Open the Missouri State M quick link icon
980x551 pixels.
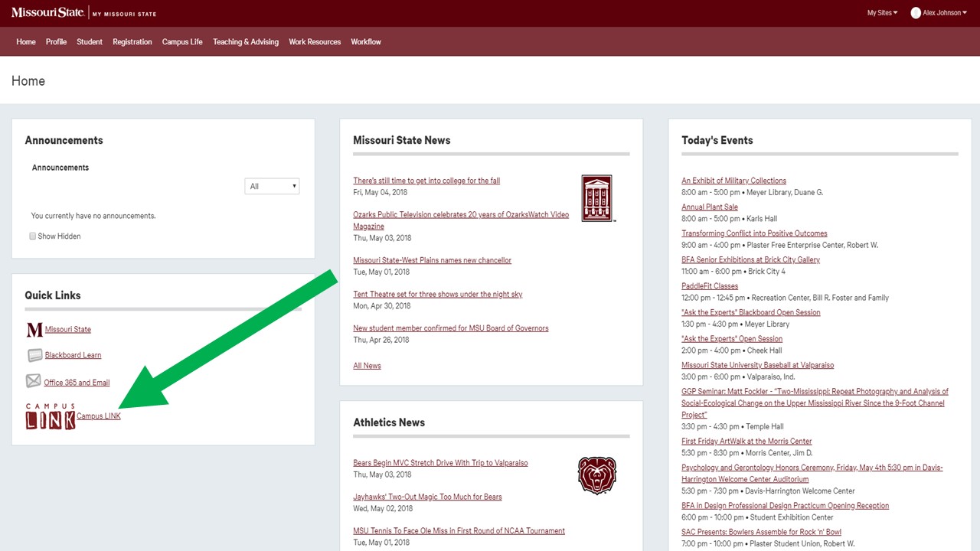[34, 328]
